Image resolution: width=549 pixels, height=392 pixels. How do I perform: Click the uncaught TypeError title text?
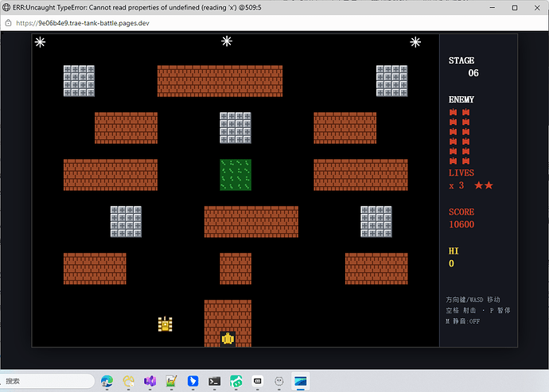[137, 7]
